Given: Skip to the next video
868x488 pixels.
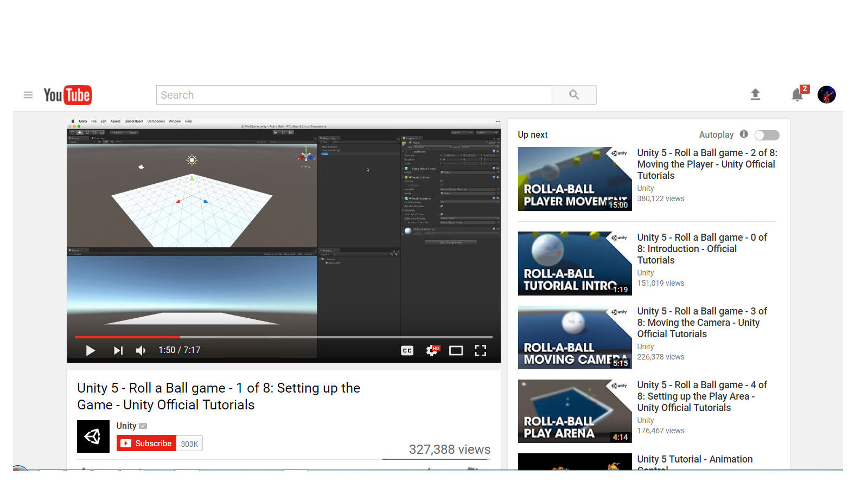Looking at the screenshot, I should click(118, 351).
